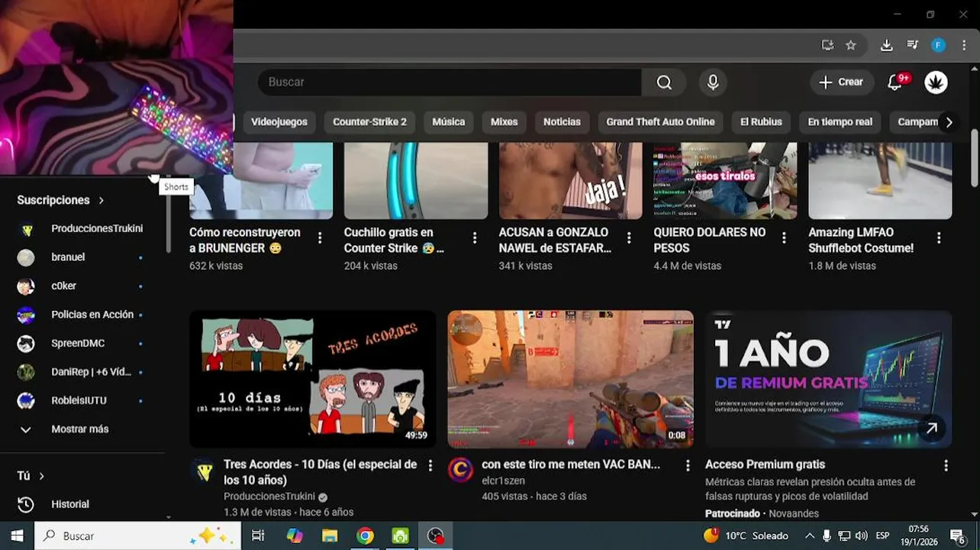Open branuel subscription channel
This screenshot has height=550, width=980.
[x=82, y=257]
